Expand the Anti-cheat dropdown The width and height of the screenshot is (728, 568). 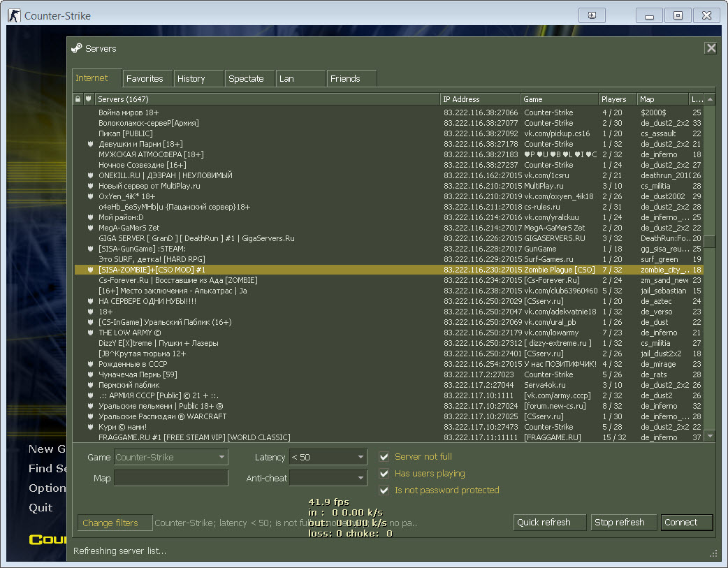click(x=328, y=479)
